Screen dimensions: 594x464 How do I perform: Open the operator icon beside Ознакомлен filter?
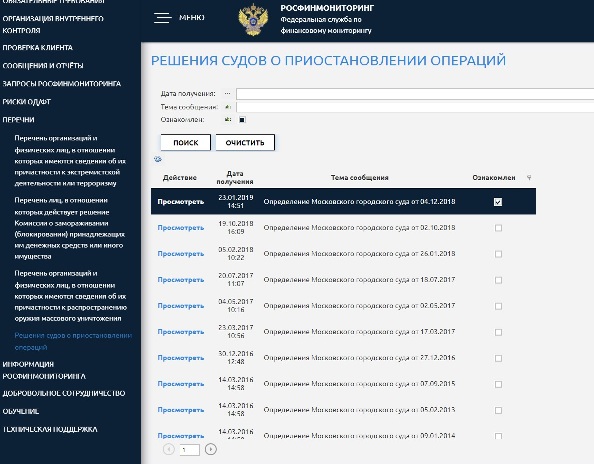[x=227, y=120]
